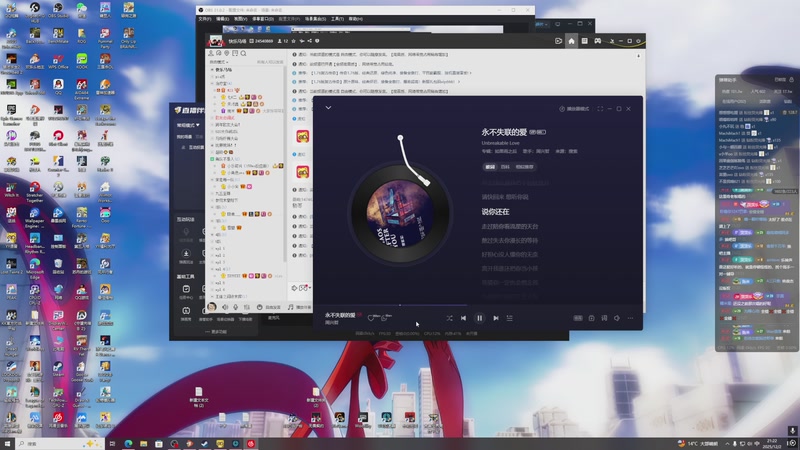Open the game controller icon in YY window
800x450 pixels.
click(x=597, y=41)
